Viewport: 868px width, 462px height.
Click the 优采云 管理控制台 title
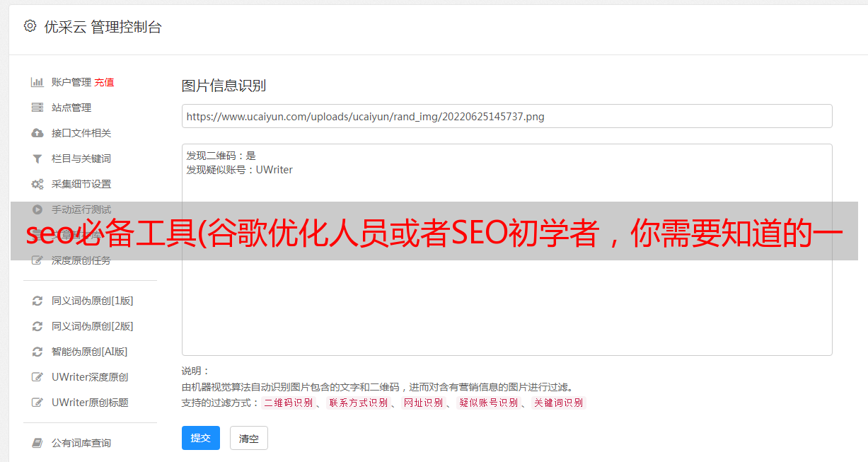103,27
